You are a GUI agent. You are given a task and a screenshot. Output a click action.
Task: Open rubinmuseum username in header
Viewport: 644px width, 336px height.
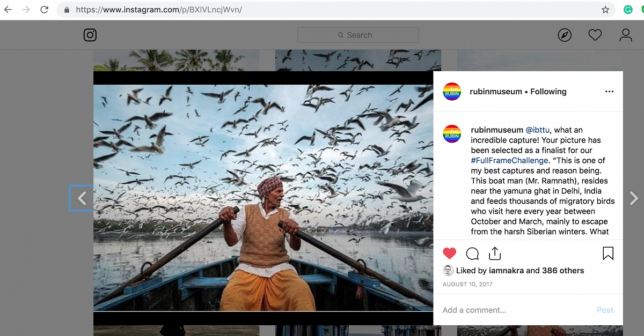496,92
